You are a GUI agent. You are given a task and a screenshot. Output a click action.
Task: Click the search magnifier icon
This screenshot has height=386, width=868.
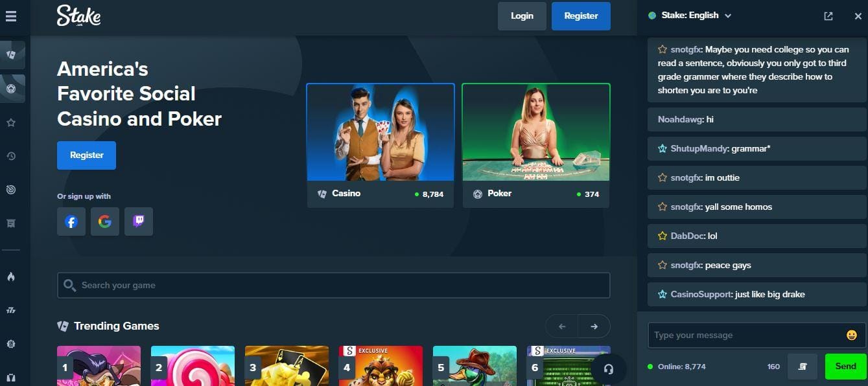pos(70,285)
